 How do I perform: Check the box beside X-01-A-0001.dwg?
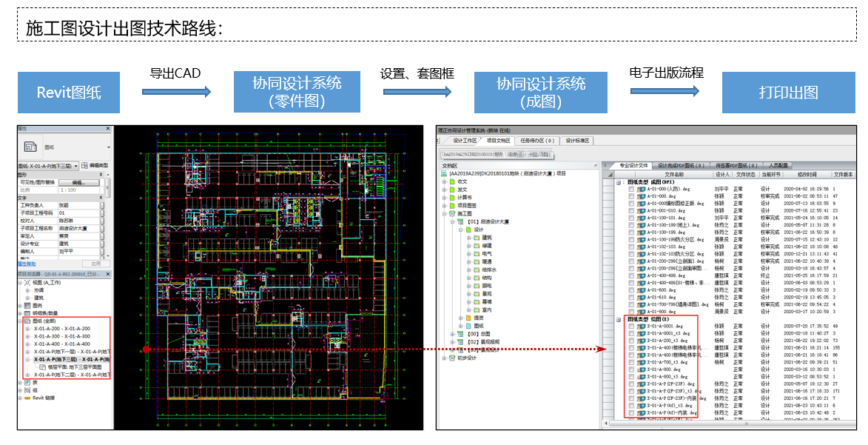click(x=630, y=326)
